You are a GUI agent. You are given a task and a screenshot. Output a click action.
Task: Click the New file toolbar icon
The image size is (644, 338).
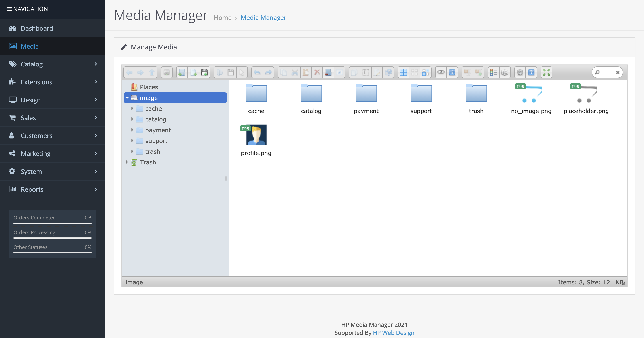pyautogui.click(x=193, y=72)
